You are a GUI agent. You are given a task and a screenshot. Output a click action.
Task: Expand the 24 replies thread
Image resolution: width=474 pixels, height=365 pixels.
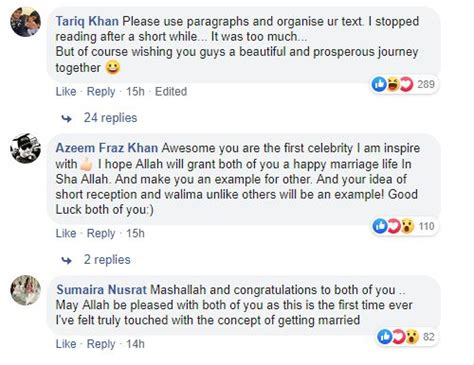click(110, 118)
